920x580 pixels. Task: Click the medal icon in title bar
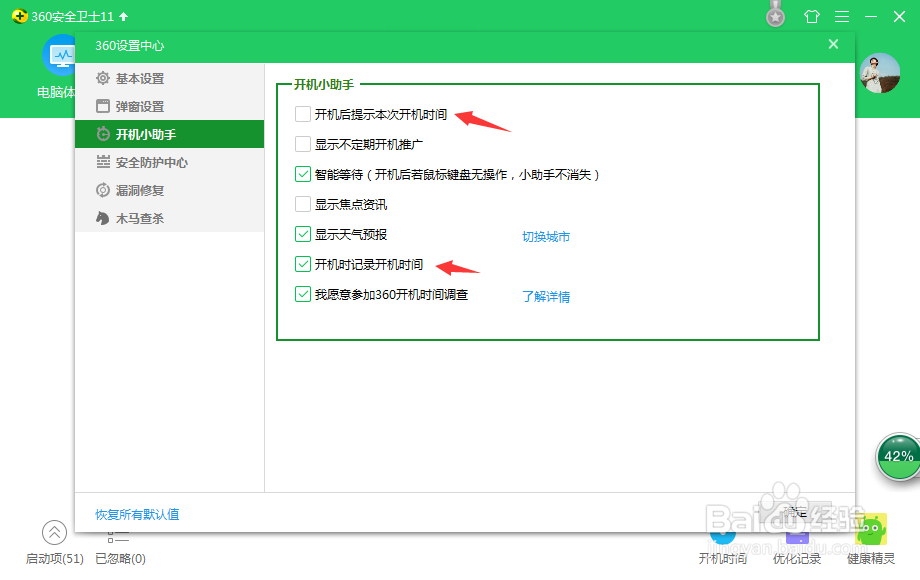pos(776,15)
